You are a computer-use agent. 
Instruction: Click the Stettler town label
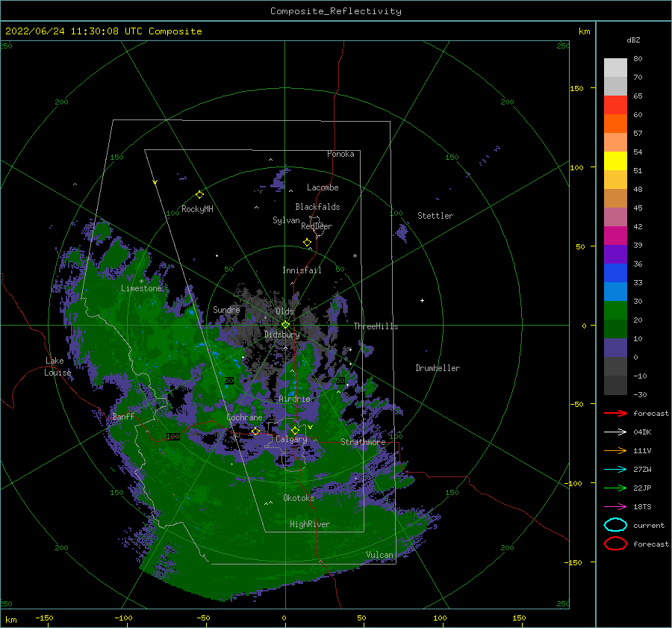click(435, 216)
